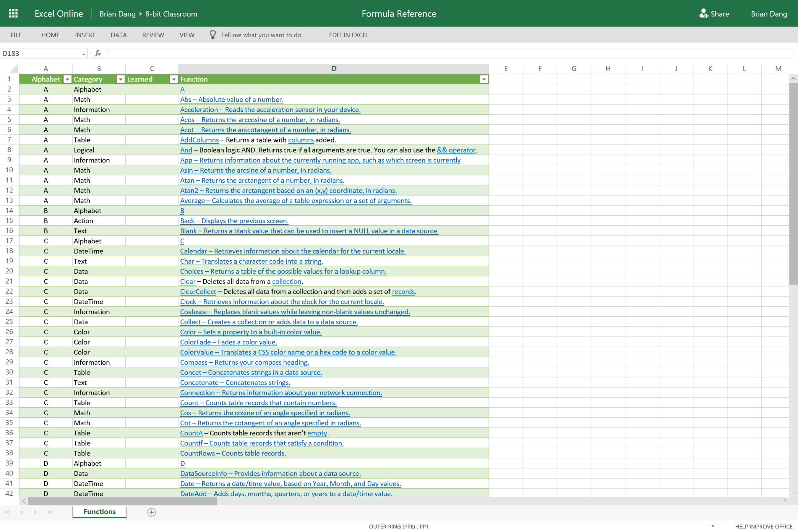The height and width of the screenshot is (532, 798).
Task: Open the INSERT ribbon tab
Action: 85,35
